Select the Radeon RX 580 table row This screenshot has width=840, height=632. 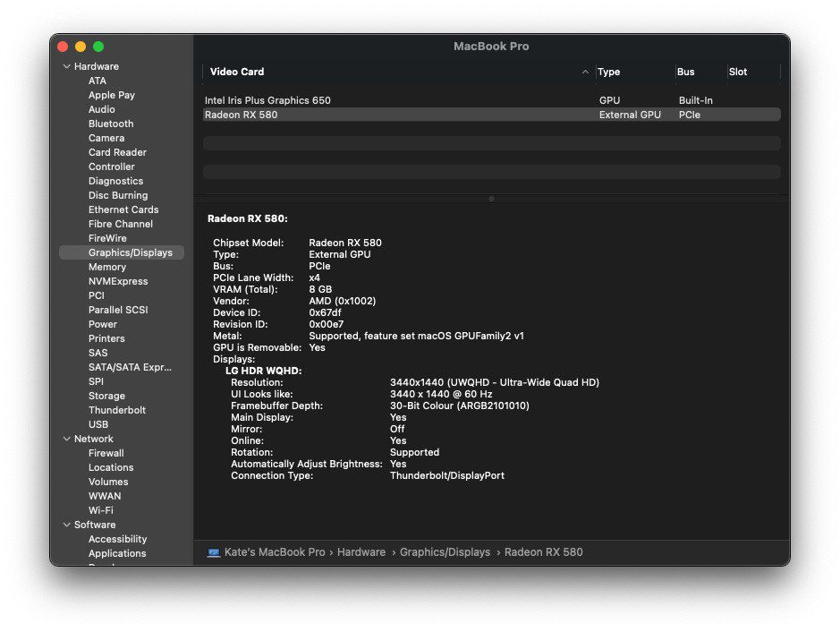(491, 115)
